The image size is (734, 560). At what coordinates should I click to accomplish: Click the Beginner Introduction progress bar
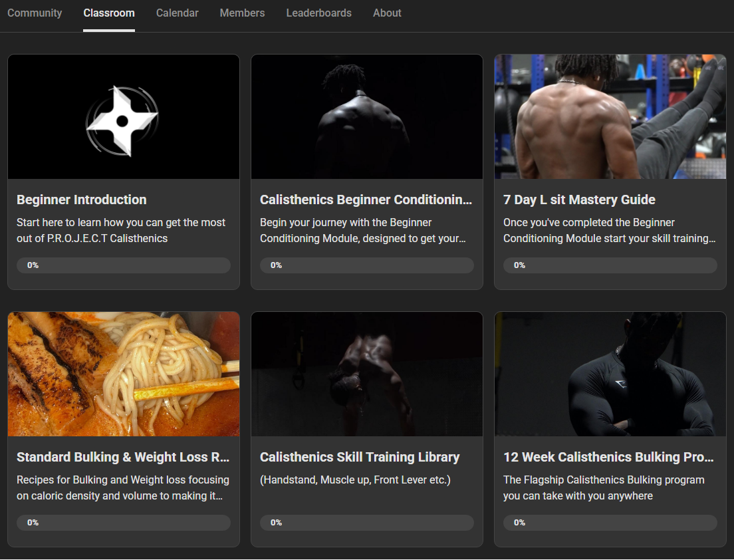point(124,265)
